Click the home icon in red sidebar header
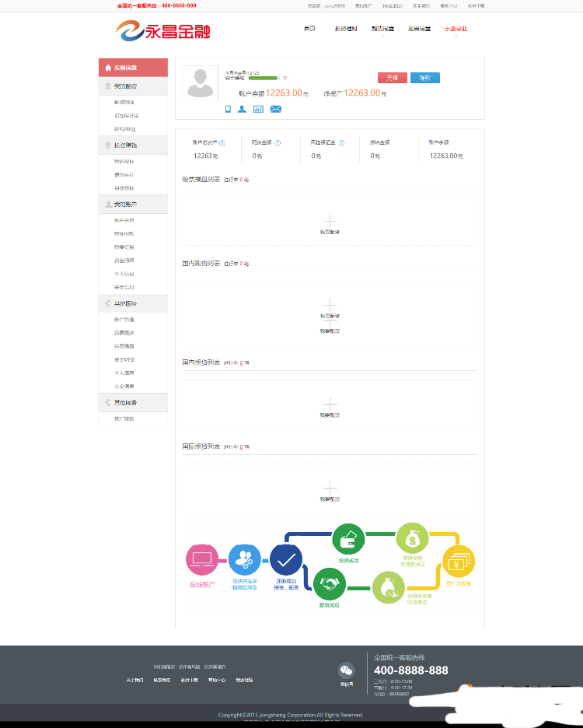 108,68
